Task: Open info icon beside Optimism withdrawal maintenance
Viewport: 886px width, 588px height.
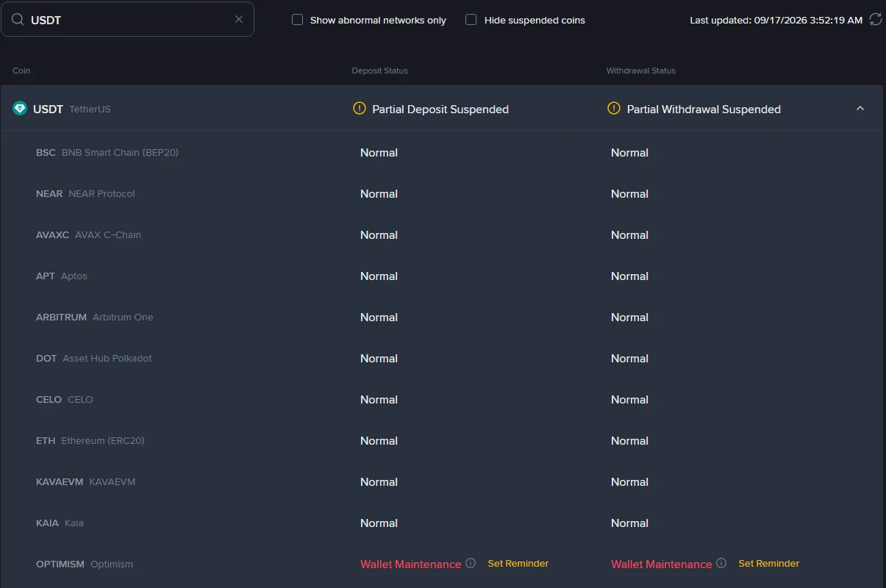Action: click(721, 564)
